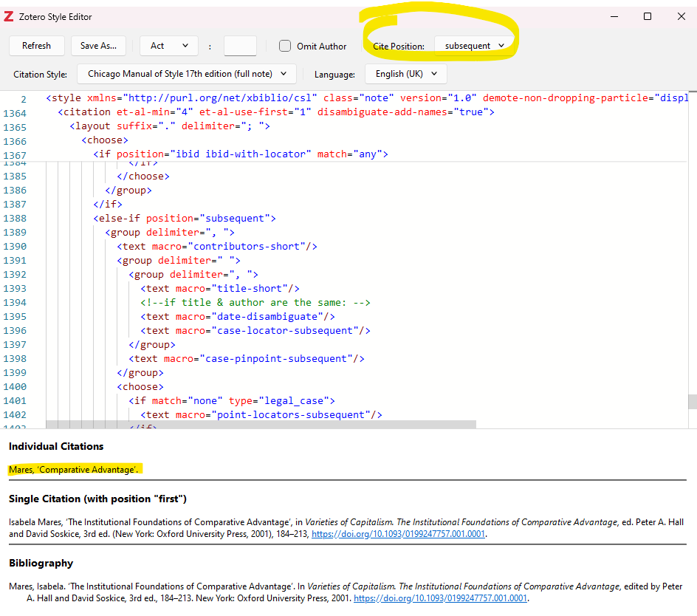Click the line with macro "contributors-short"
Viewport: 697px width, 616px height.
(217, 247)
